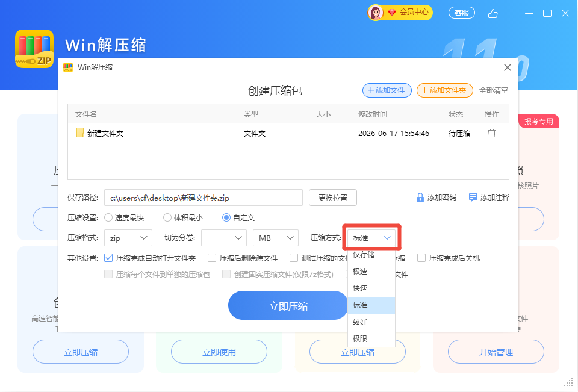Choose 快速 compression method
This screenshot has height=392, width=578.
(x=371, y=288)
